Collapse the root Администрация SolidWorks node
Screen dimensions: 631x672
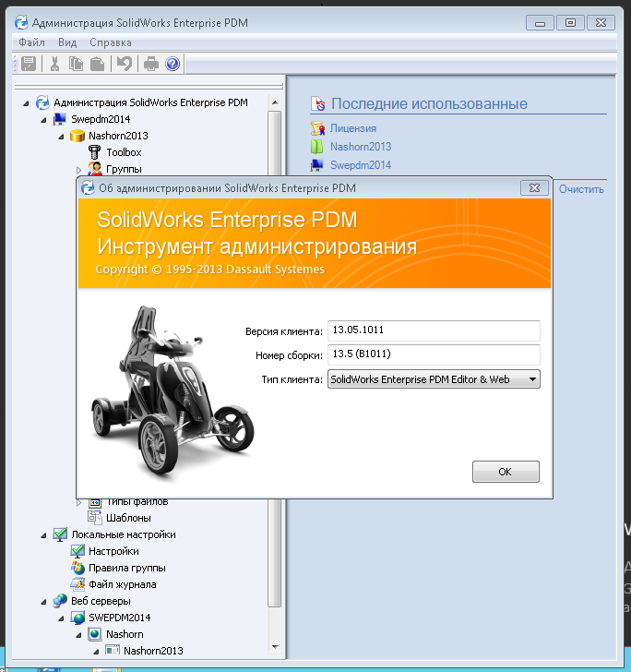point(26,102)
